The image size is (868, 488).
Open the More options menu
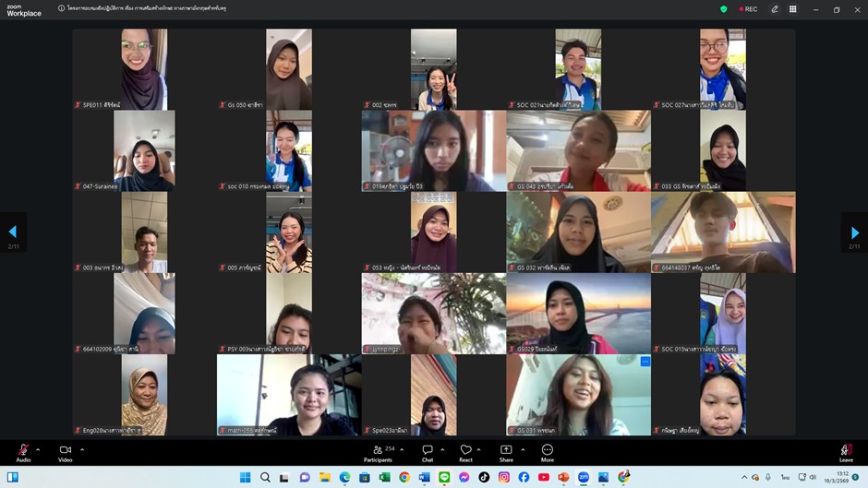tap(548, 451)
